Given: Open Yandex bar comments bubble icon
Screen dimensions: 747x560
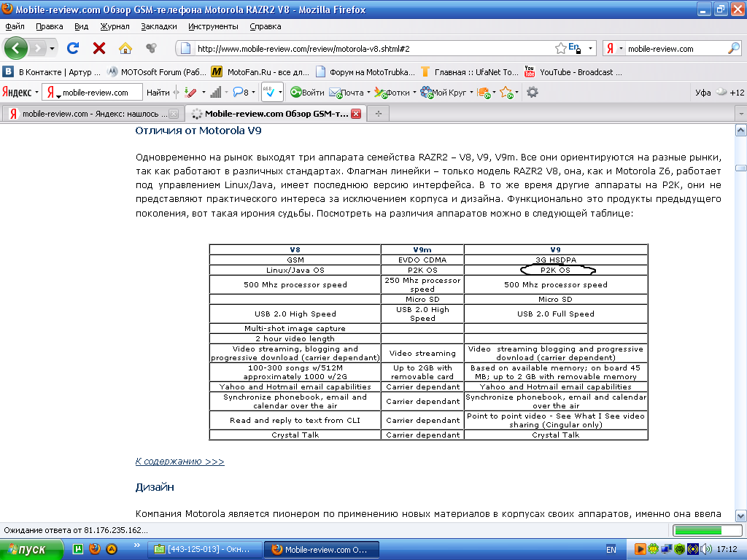Looking at the screenshot, I should (x=241, y=93).
